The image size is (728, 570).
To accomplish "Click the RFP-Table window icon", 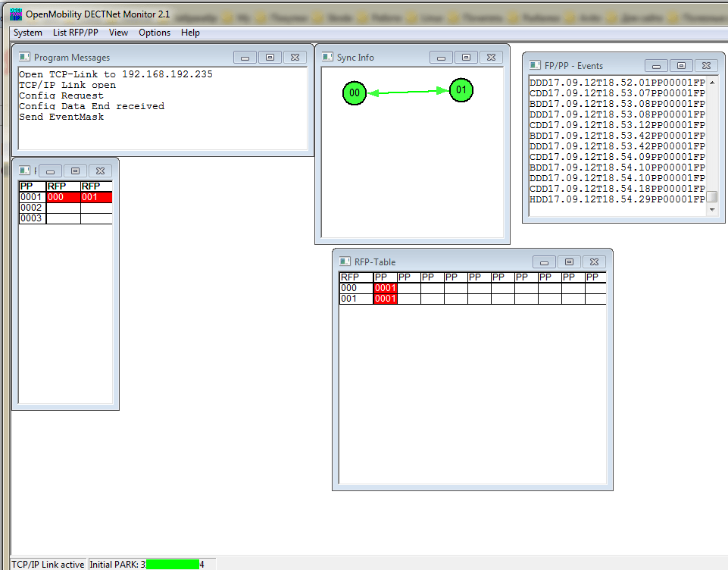I will pyautogui.click(x=345, y=261).
